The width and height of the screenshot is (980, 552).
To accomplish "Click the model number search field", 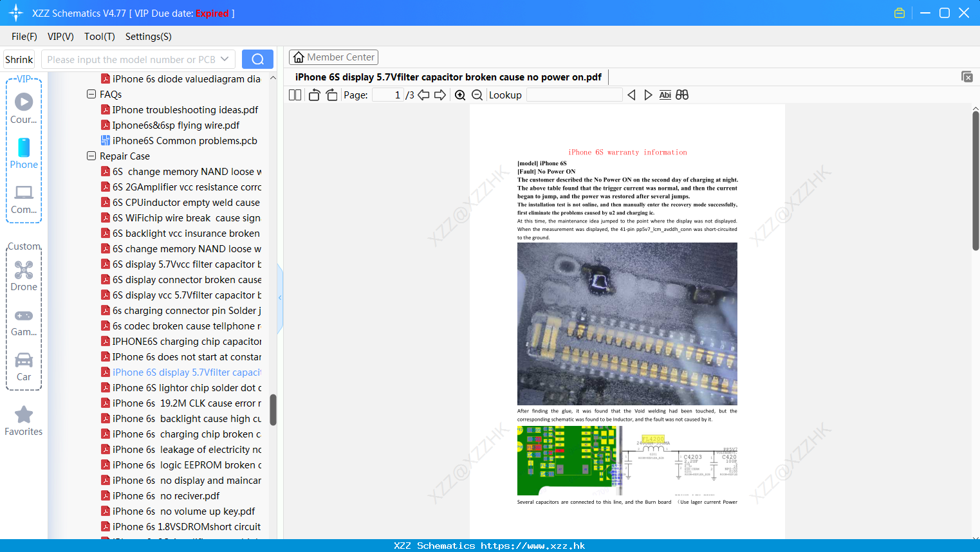I will point(131,59).
